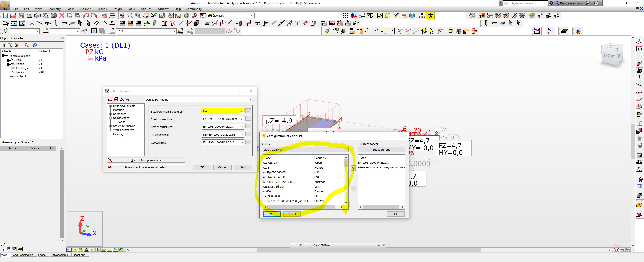
Task: Select the ANSI/AISC 360-10 code row
Action: (304, 177)
